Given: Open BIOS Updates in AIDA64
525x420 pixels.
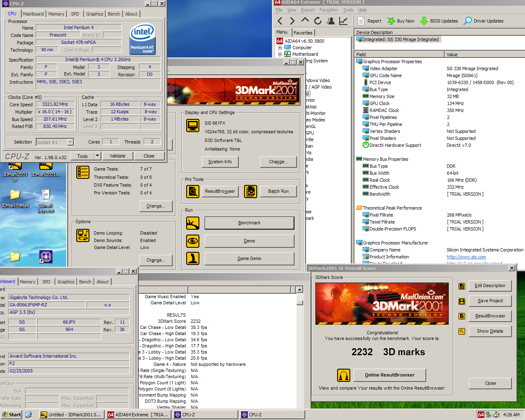Looking at the screenshot, I should (x=439, y=21).
